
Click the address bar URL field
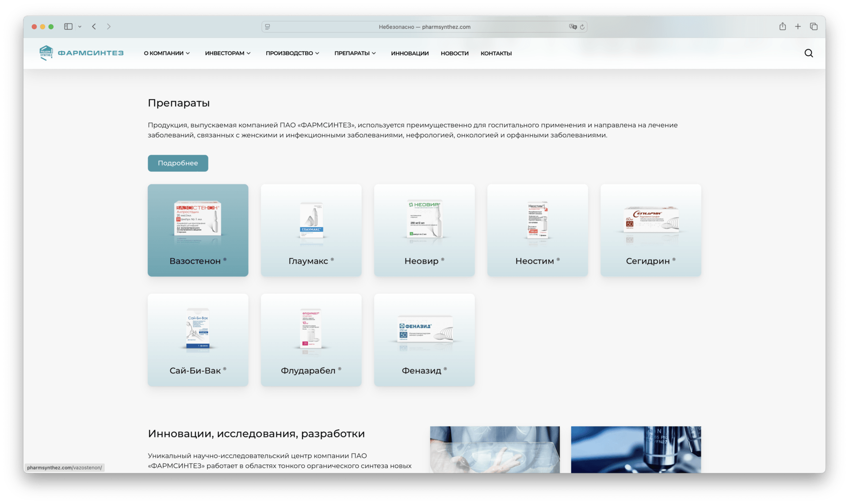coord(424,27)
